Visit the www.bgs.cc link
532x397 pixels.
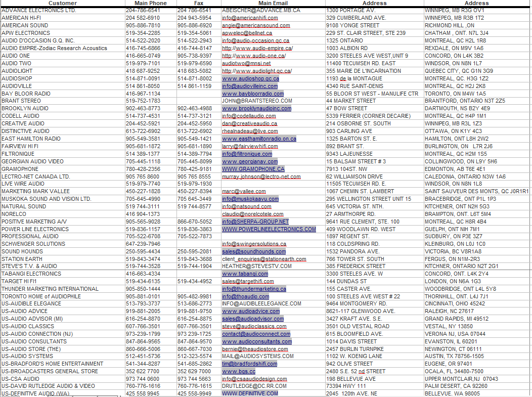239,372
